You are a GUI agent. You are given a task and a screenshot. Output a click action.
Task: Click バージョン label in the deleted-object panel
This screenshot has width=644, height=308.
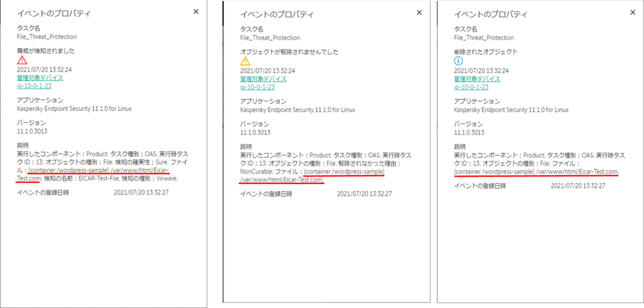point(468,124)
